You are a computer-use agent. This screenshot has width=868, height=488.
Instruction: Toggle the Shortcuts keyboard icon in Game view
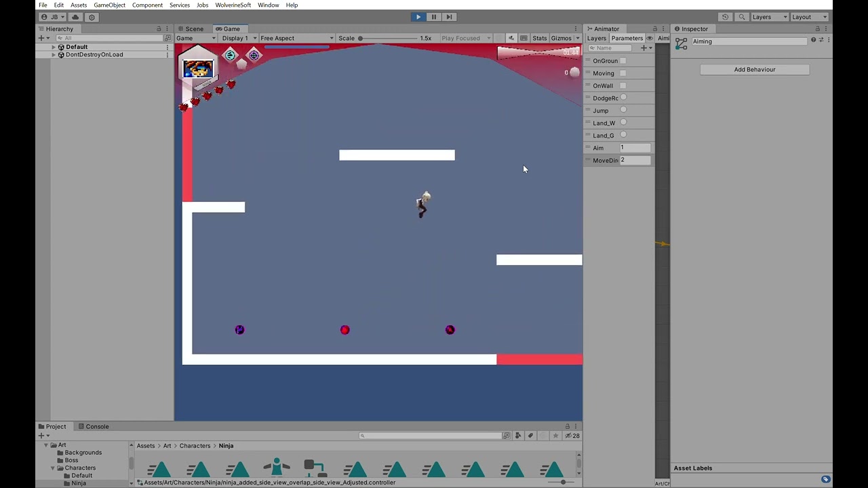click(x=524, y=38)
